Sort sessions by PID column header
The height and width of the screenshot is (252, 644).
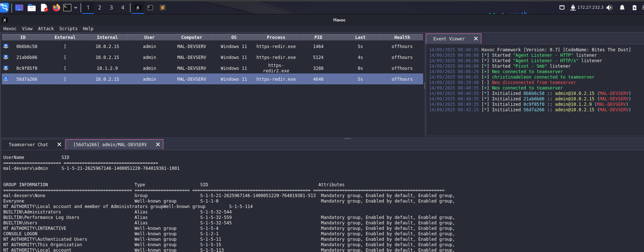coord(318,37)
